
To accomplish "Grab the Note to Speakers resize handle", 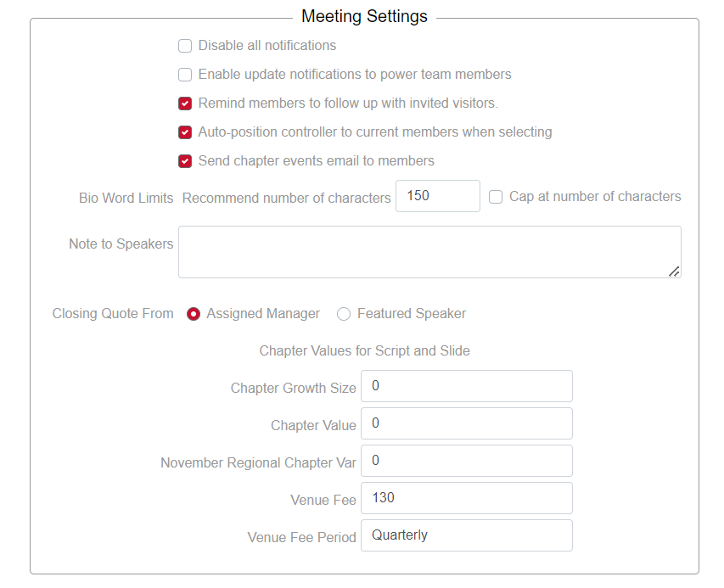I will (674, 272).
